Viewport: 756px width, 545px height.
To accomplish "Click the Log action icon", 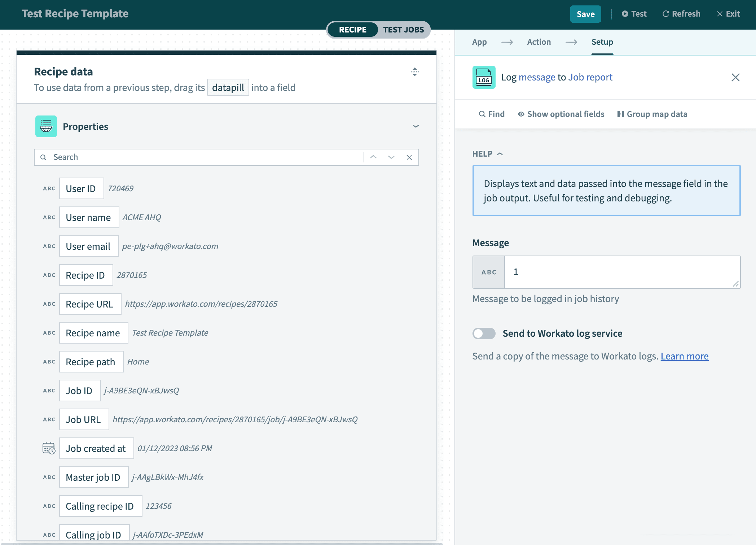I will pyautogui.click(x=484, y=77).
